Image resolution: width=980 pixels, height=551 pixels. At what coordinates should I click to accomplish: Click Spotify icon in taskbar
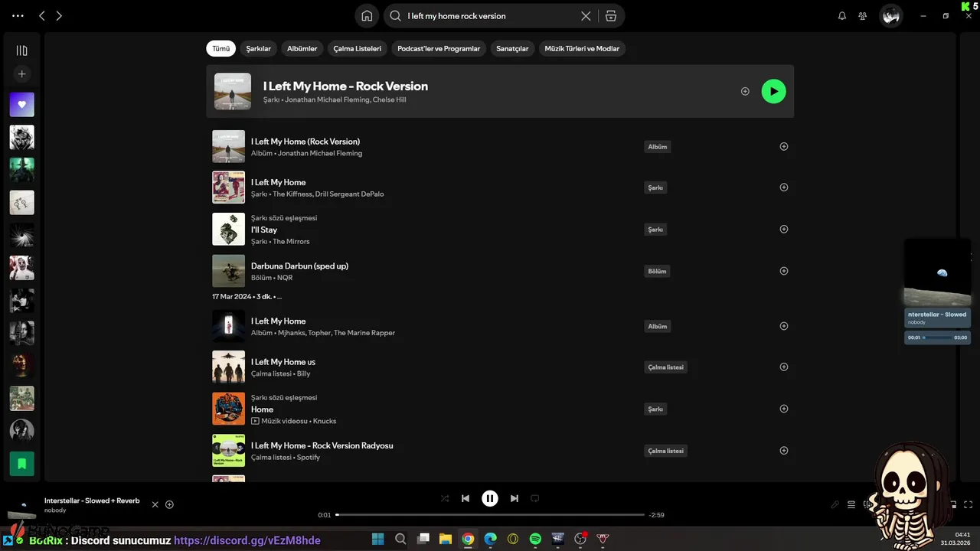535,539
